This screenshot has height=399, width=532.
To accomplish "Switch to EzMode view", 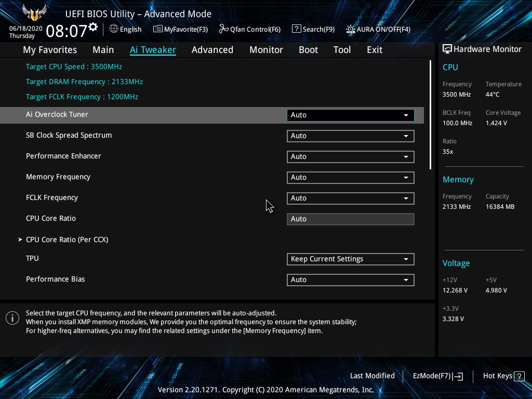I will tap(437, 376).
